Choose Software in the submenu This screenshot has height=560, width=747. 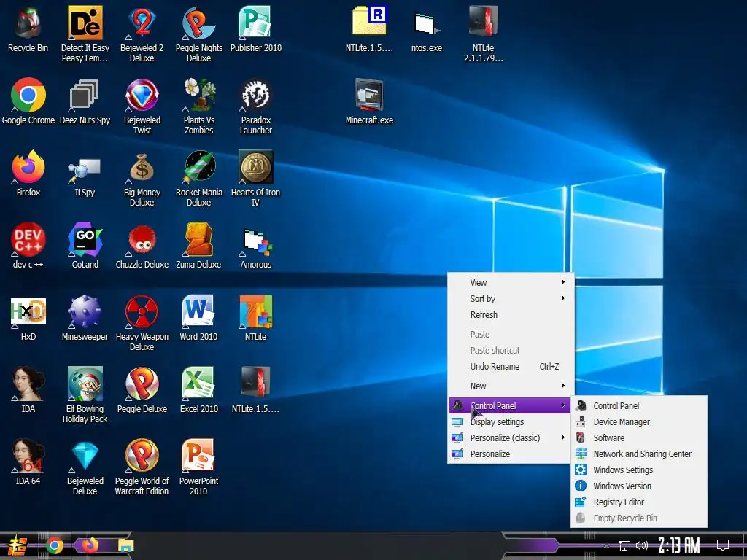639,437
